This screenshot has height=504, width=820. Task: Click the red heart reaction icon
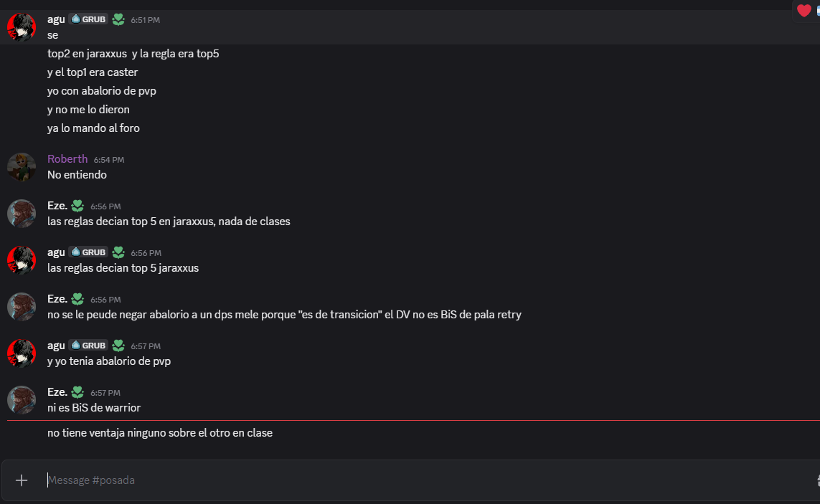[803, 11]
